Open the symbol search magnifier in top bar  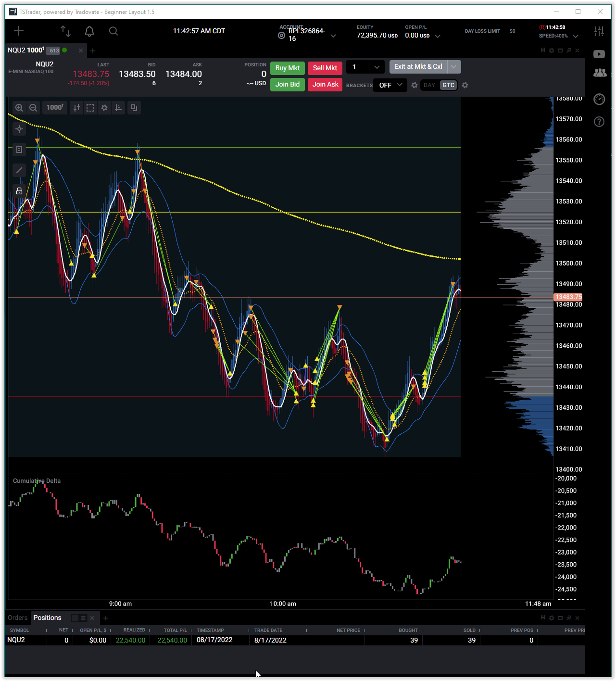click(x=113, y=31)
